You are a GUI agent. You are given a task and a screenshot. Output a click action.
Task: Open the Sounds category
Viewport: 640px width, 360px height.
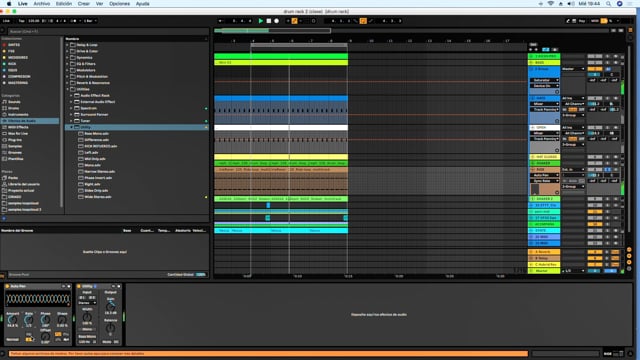(x=14, y=102)
